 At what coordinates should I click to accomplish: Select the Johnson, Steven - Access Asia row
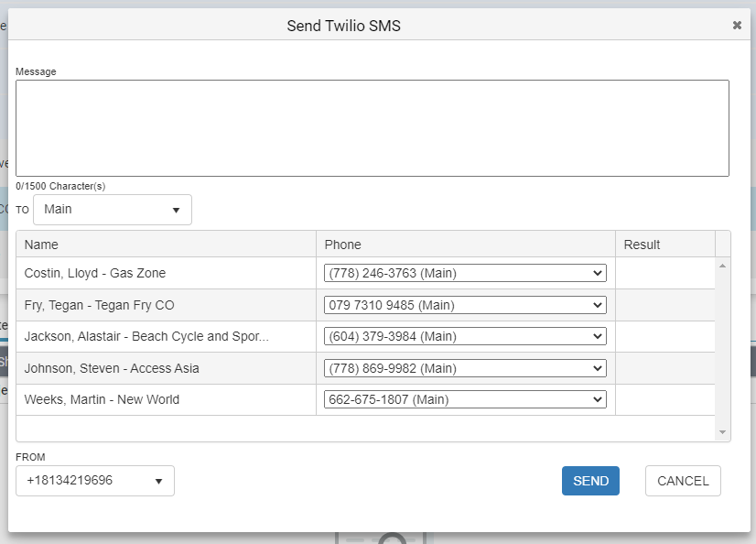click(x=365, y=368)
